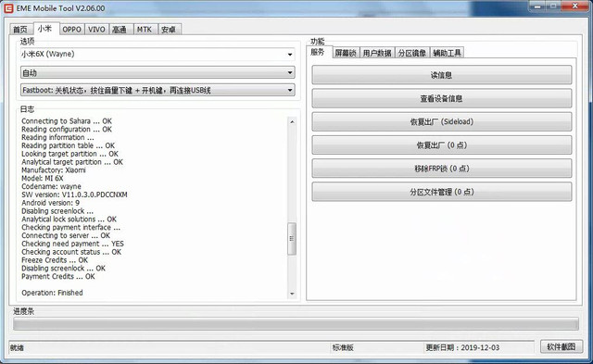
Task: Click log line 'Codename: wayne'
Action: coord(52,186)
